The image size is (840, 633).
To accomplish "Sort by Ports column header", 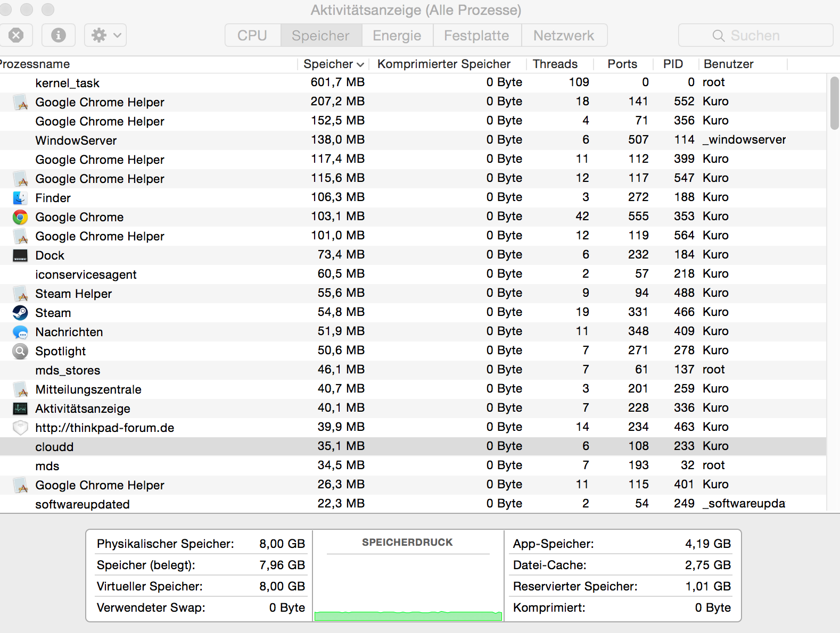I will [622, 64].
